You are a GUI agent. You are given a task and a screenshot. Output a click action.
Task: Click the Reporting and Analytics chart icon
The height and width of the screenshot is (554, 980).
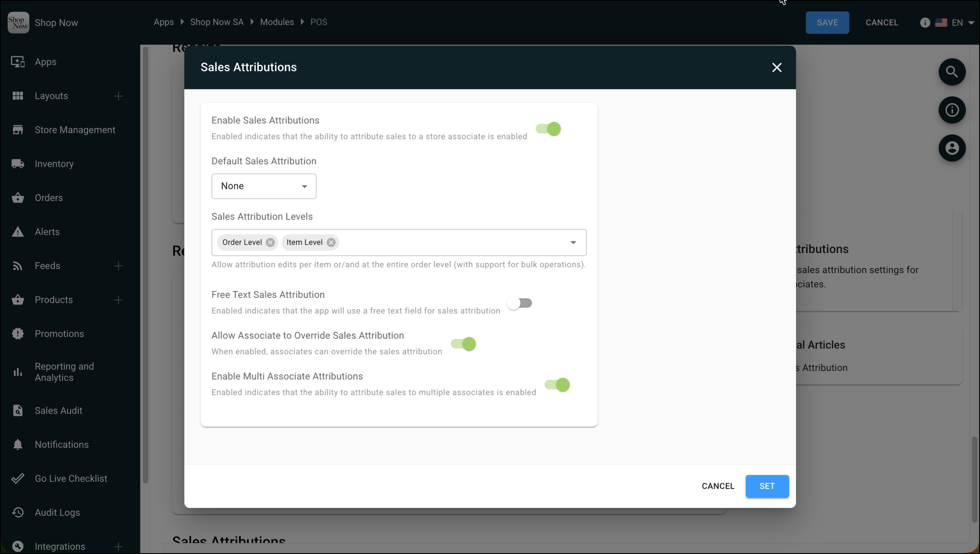pyautogui.click(x=18, y=372)
